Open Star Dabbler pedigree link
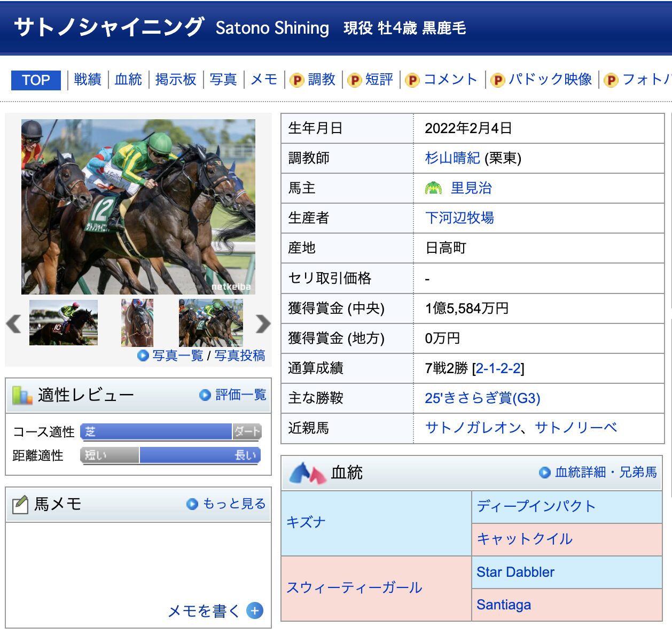The image size is (672, 634). pyautogui.click(x=515, y=572)
